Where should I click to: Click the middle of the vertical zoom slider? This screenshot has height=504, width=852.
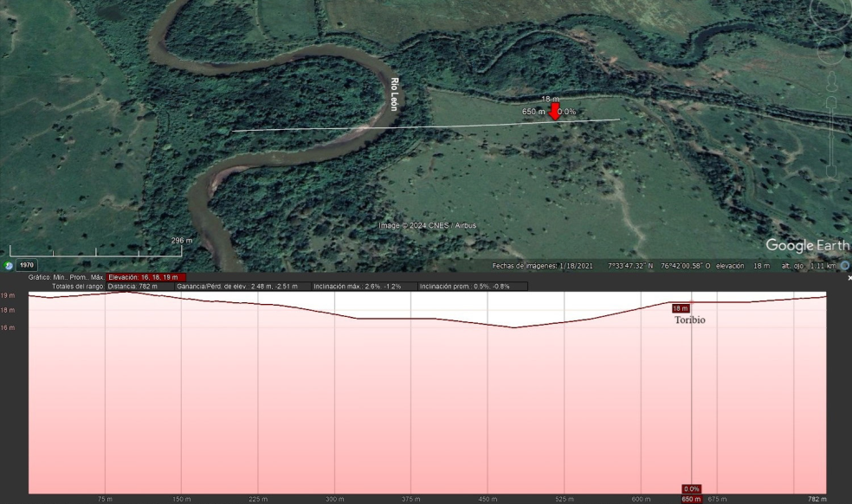[x=831, y=137]
